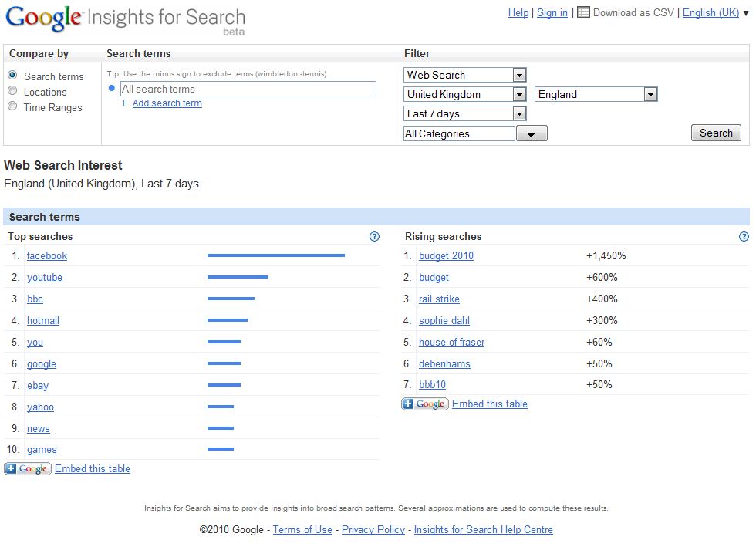Open house of fraser rising search link
Viewport: 756px width, 554px height.
451,343
